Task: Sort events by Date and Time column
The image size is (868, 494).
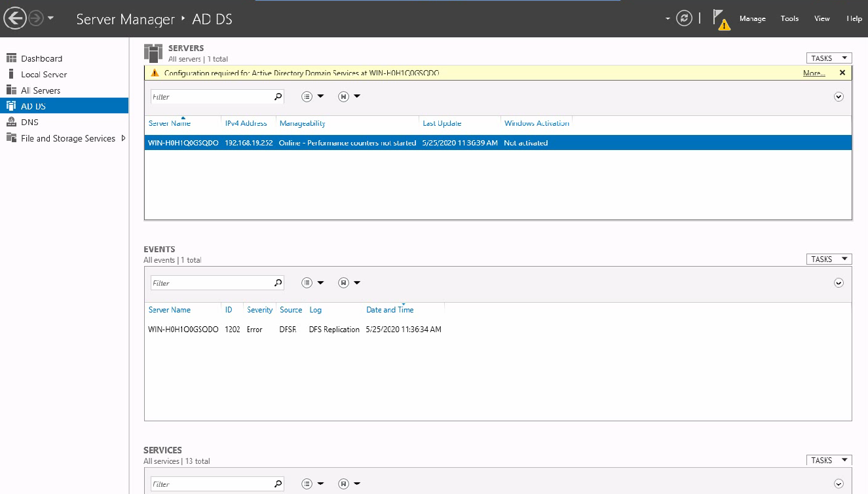Action: [390, 310]
